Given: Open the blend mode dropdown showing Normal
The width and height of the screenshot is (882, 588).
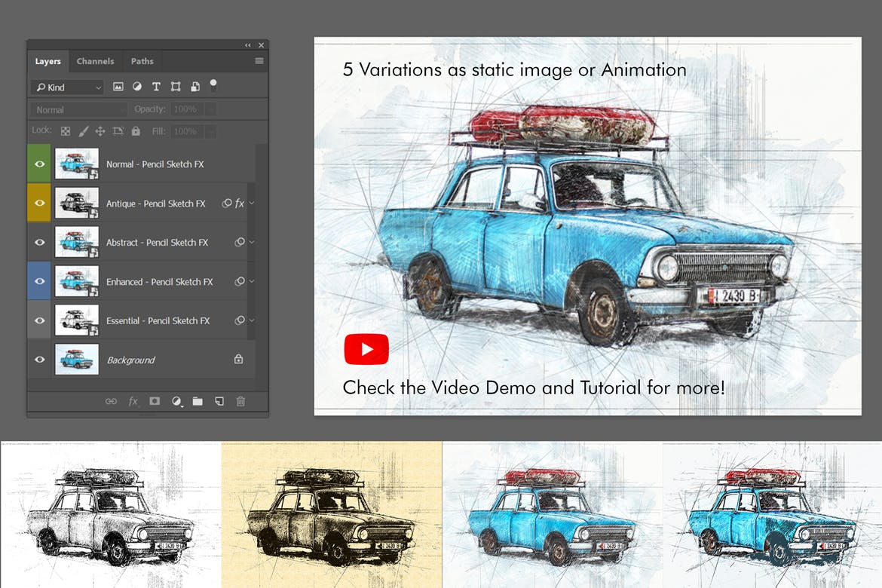Looking at the screenshot, I should coord(78,109).
